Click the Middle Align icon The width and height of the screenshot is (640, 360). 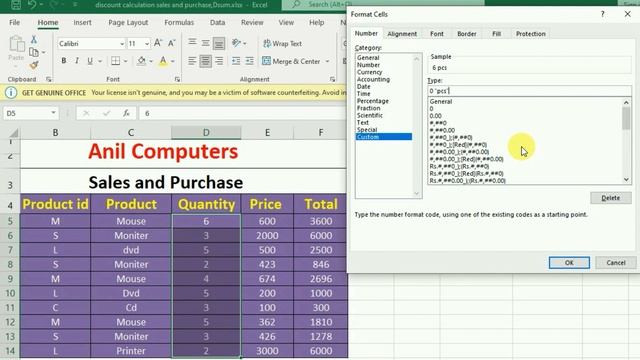(206, 43)
